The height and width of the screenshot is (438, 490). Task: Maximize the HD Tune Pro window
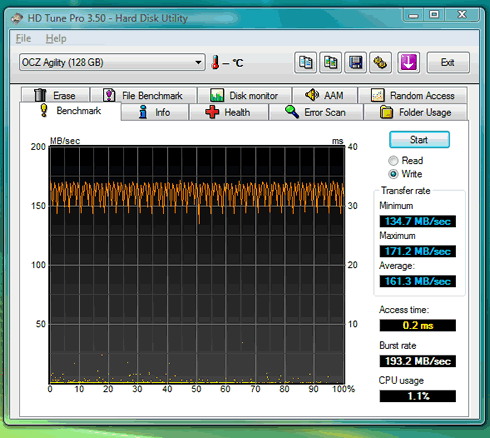(434, 15)
